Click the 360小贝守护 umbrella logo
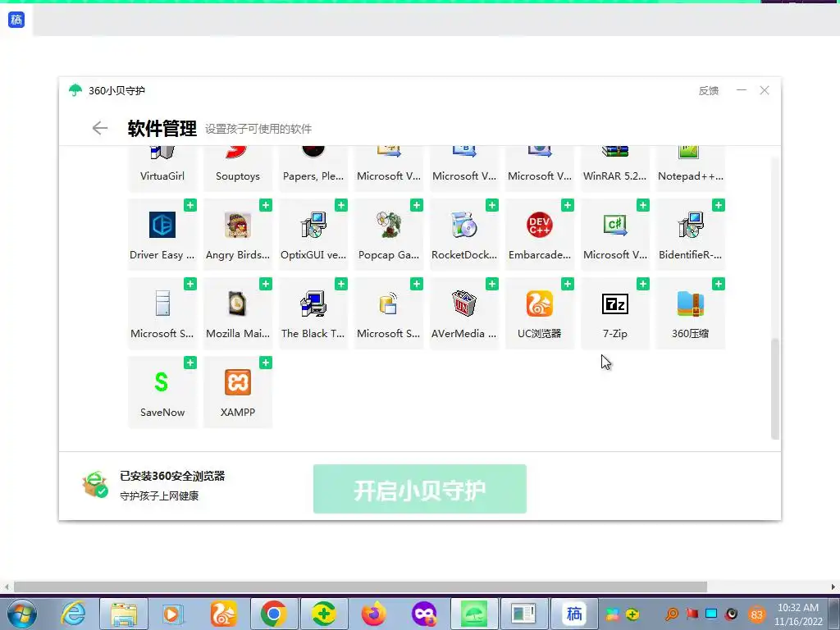This screenshot has height=630, width=840. point(75,90)
